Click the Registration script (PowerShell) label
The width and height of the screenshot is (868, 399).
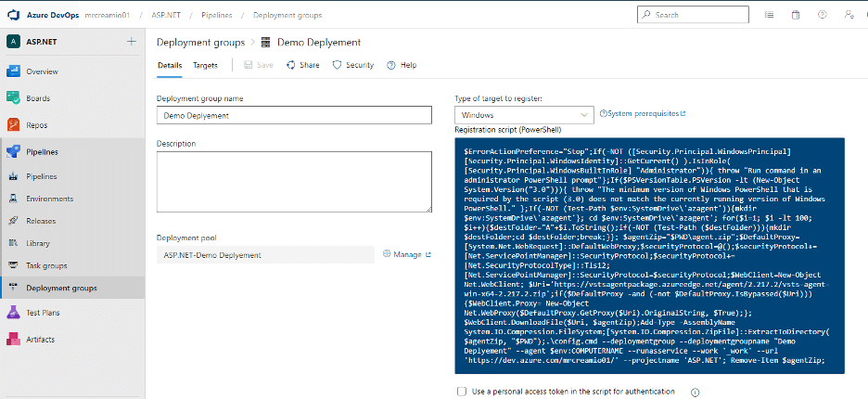coord(507,130)
